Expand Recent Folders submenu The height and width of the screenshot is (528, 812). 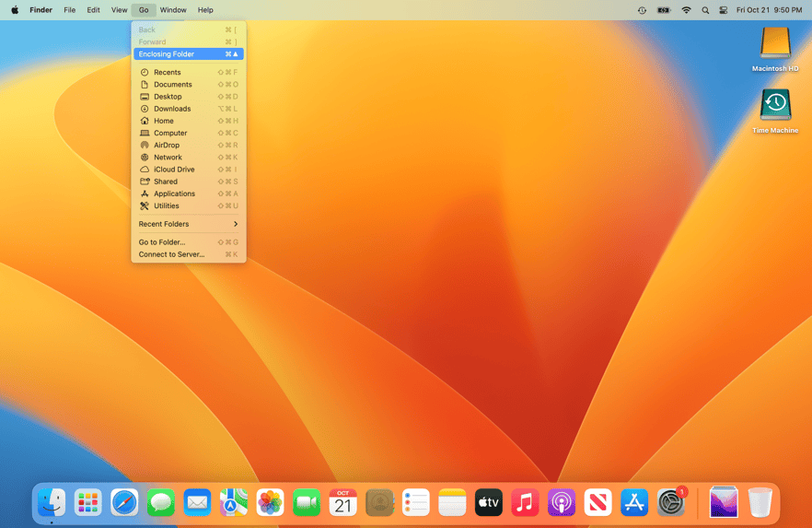(189, 224)
